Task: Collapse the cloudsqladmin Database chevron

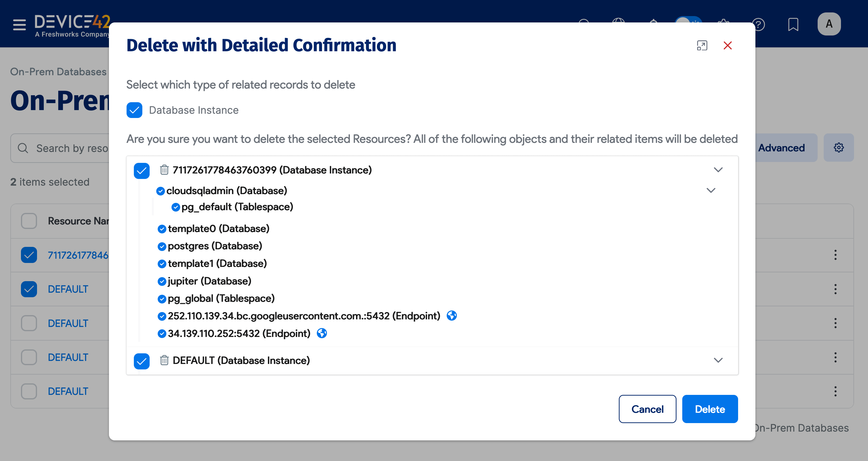Action: pos(711,190)
